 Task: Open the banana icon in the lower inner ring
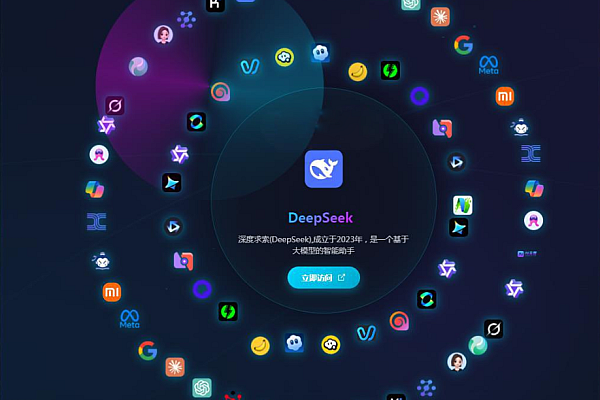(260, 346)
